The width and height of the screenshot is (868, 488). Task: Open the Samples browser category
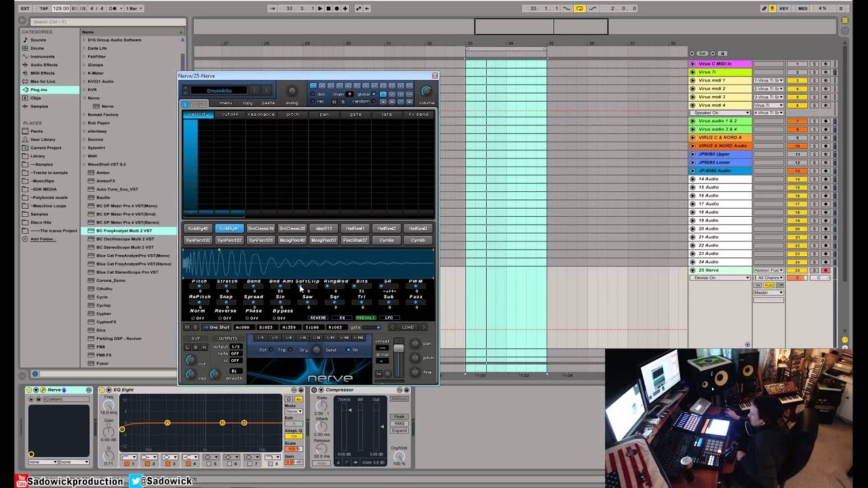coord(39,106)
